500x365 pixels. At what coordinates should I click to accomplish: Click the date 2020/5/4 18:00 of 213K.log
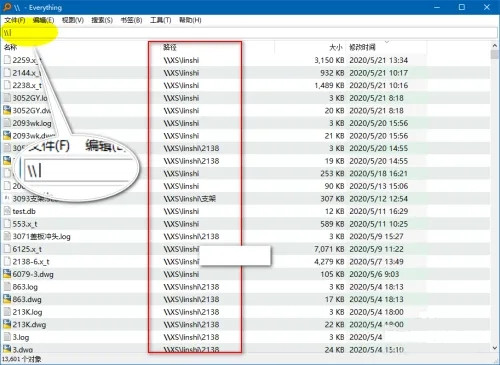(x=376, y=312)
